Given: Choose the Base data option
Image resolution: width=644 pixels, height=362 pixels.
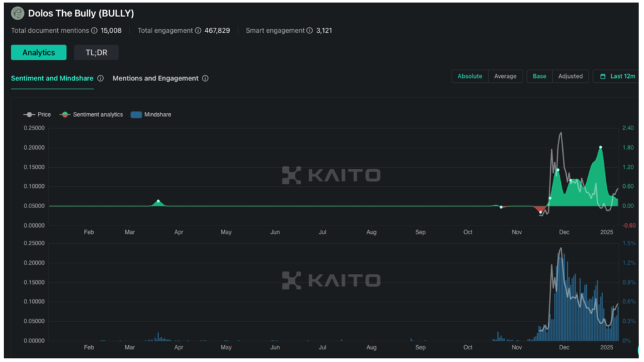Looking at the screenshot, I should point(539,76).
